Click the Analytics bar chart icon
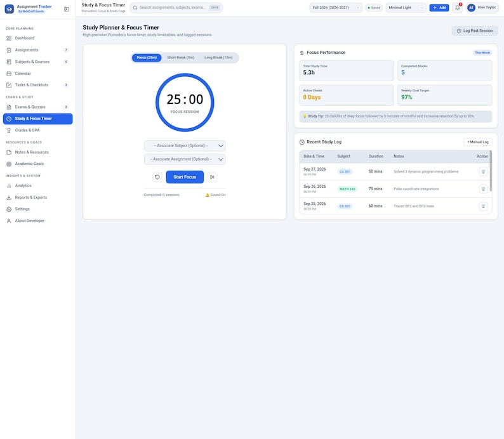The width and height of the screenshot is (504, 439). click(x=9, y=186)
